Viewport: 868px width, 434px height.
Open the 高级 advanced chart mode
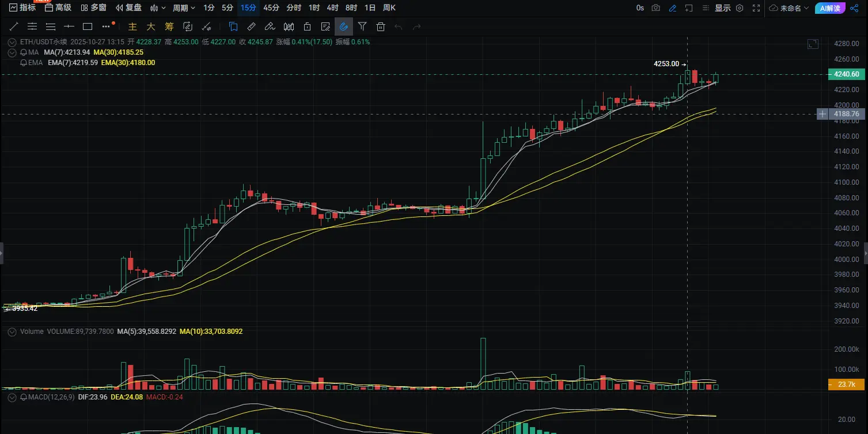pyautogui.click(x=58, y=8)
